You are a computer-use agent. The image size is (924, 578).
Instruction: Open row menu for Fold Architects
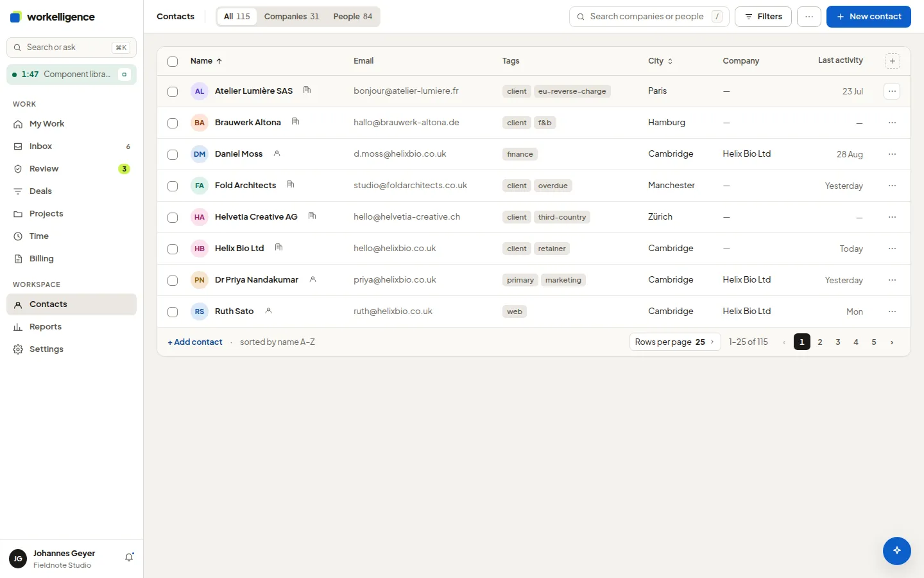click(892, 186)
